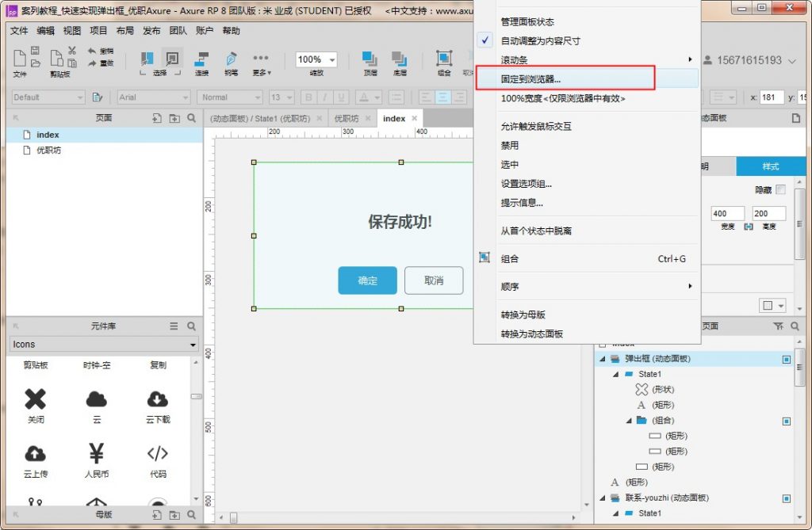Select 固定到浏览器... in context menu
The image size is (812, 530).
530,79
